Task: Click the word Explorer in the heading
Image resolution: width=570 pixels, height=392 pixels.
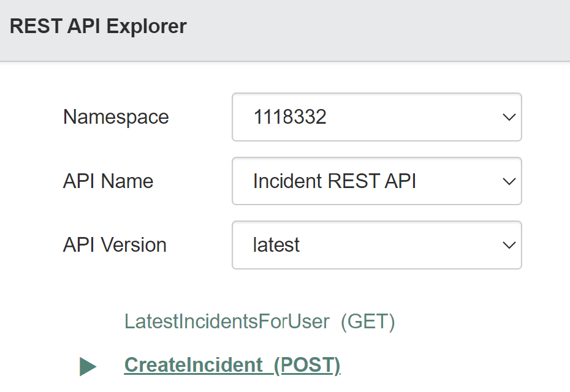Action: click(x=146, y=26)
